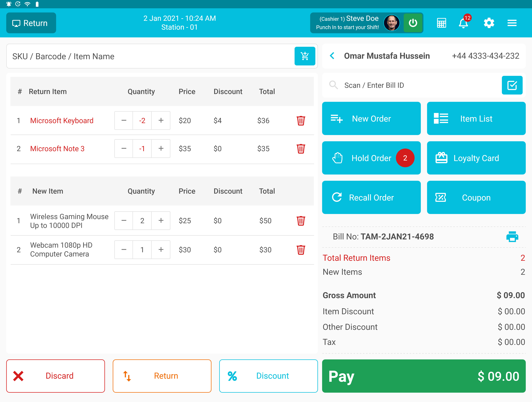Delete Microsoft Keyboard row with trash icon
Image resolution: width=532 pixels, height=402 pixels.
click(x=301, y=121)
